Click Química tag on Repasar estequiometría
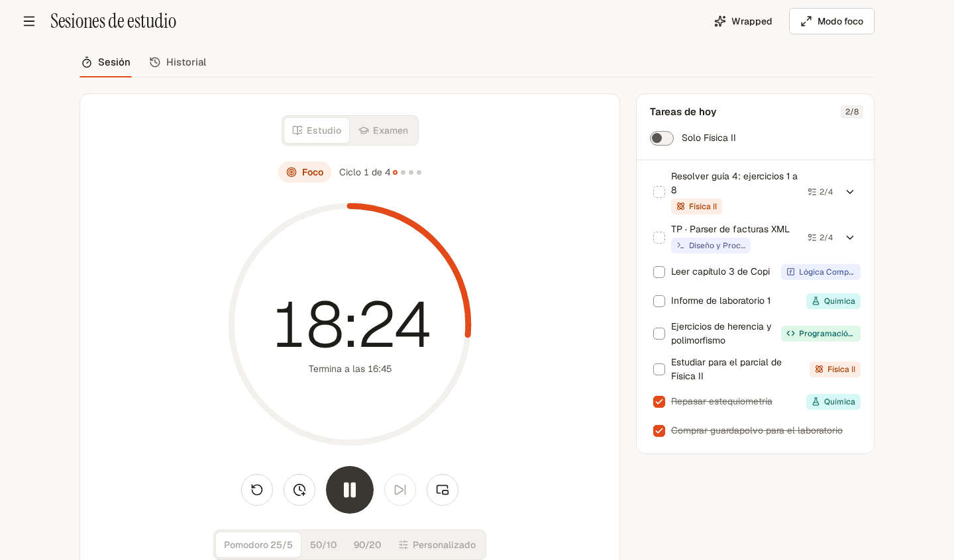The image size is (954, 560). point(833,402)
